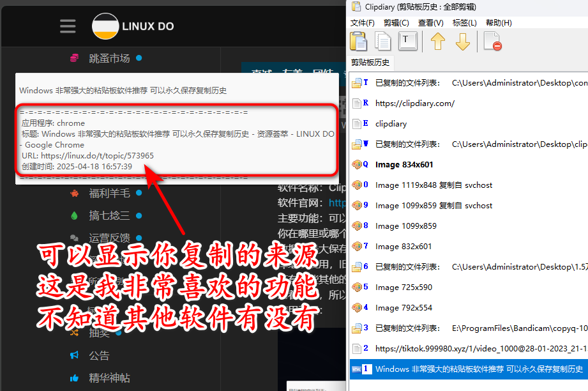Open 跳蚤市场 category in LINUX DO sidebar
This screenshot has width=588, height=391.
109,58
